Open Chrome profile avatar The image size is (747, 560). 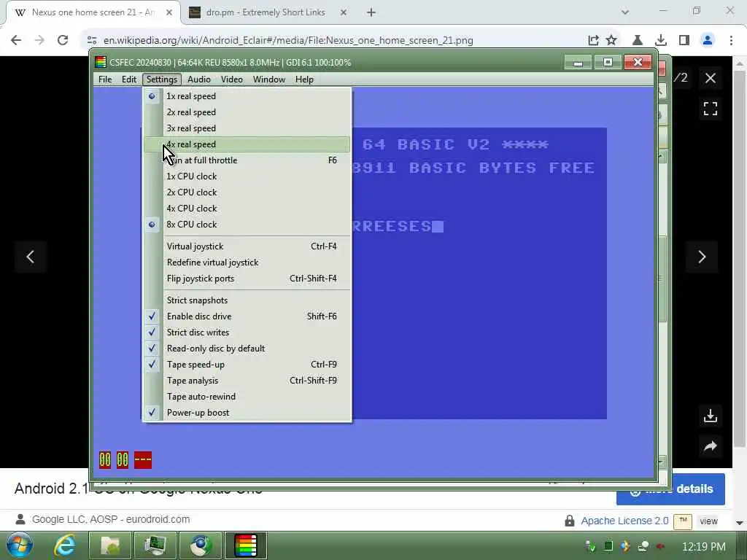click(708, 41)
